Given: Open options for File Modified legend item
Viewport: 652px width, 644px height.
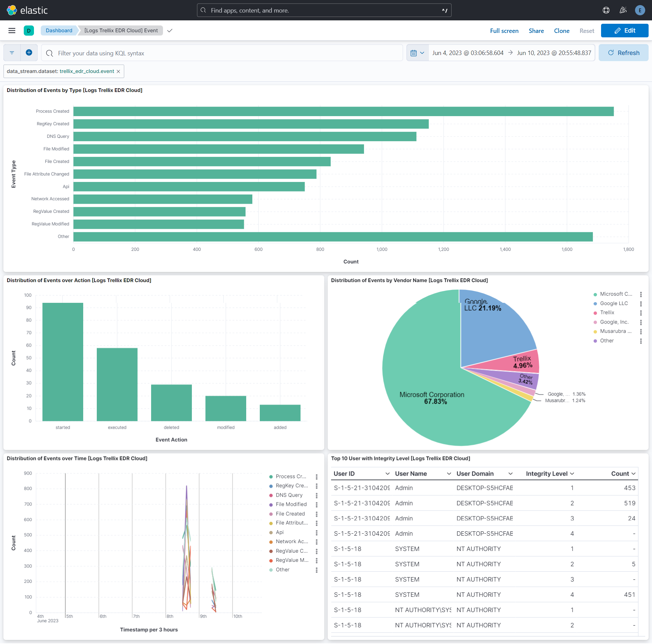Looking at the screenshot, I should (x=316, y=504).
